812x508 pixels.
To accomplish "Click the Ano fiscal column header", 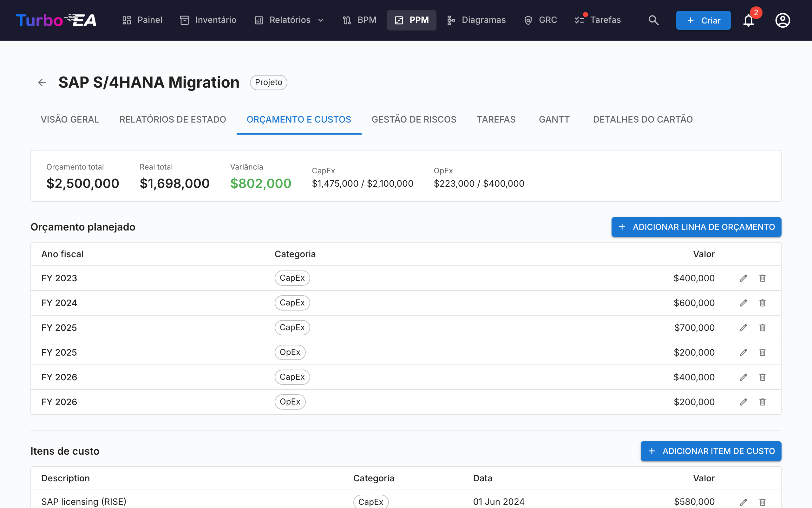I will [62, 254].
